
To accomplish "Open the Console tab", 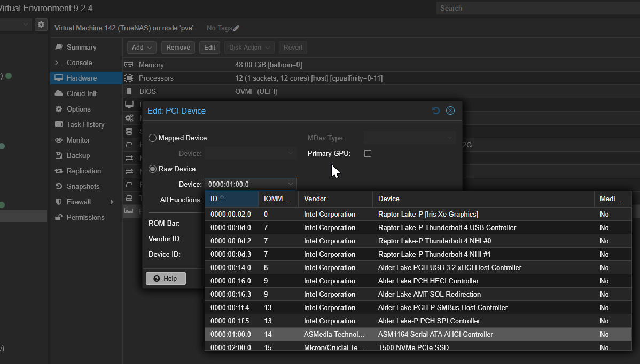I will click(86, 63).
